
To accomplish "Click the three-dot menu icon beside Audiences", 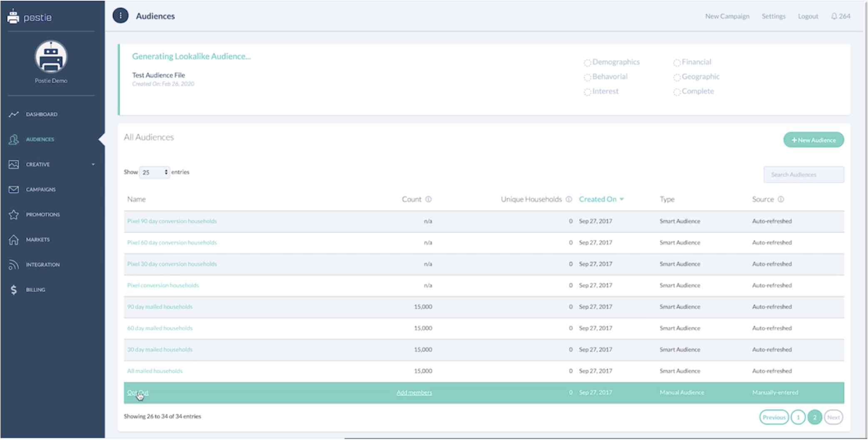I will pos(120,16).
